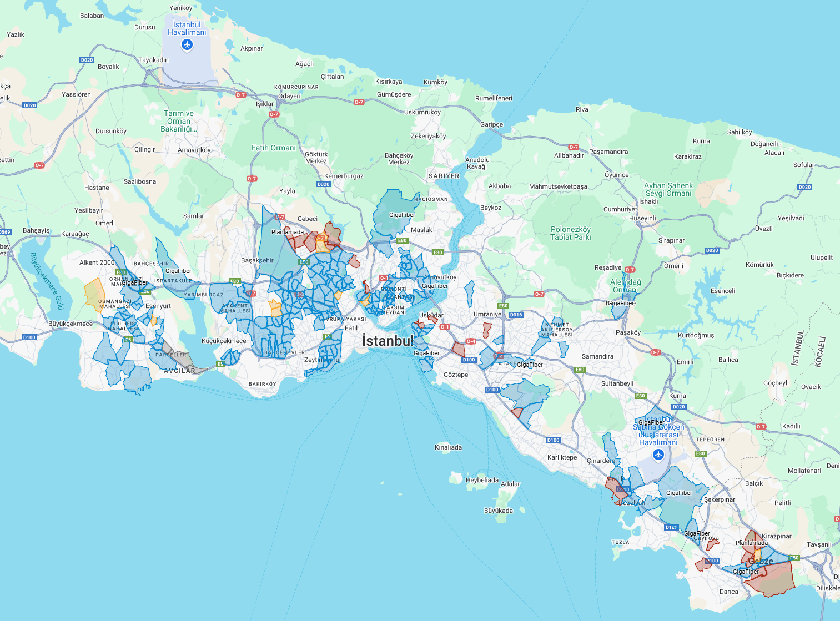
Task: Select the Mahmutşevketpaşa label
Action: pos(558,186)
